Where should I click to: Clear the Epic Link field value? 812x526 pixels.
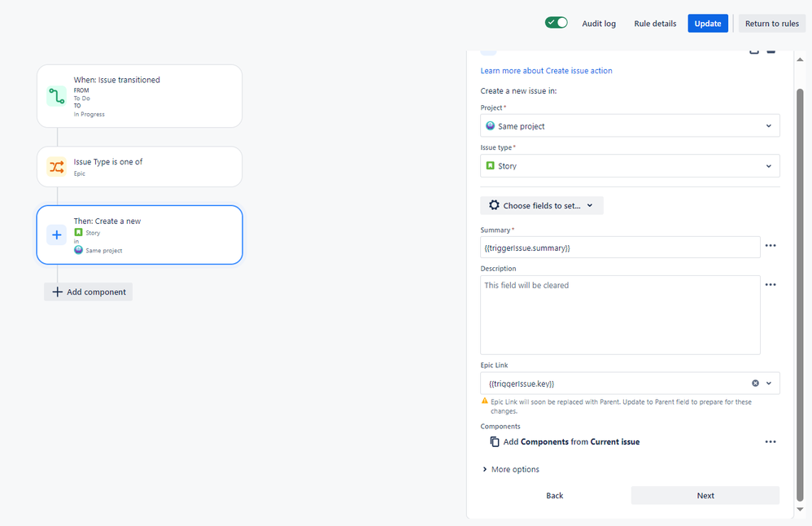tap(755, 384)
